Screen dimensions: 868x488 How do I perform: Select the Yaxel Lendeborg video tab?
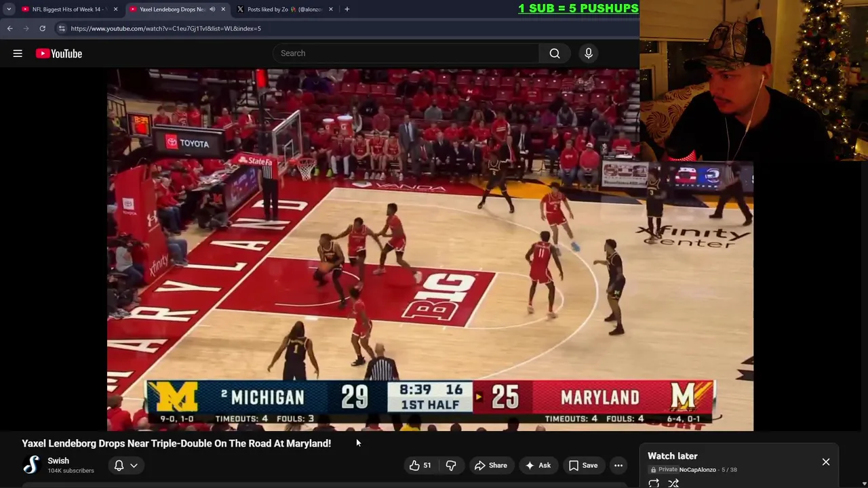click(172, 9)
